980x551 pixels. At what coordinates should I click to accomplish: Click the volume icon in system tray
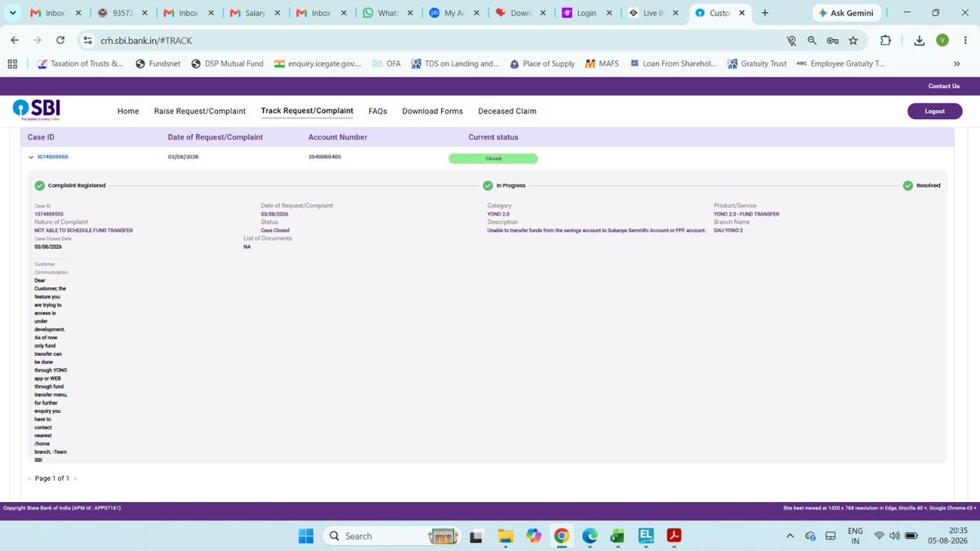pos(894,535)
